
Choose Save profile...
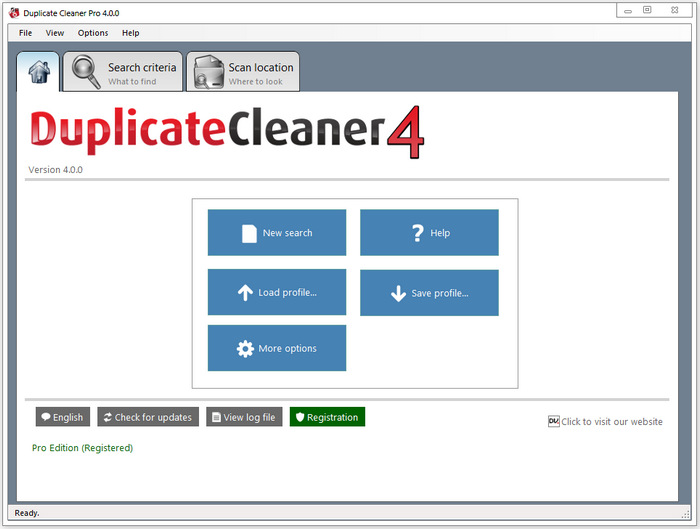[x=429, y=293]
